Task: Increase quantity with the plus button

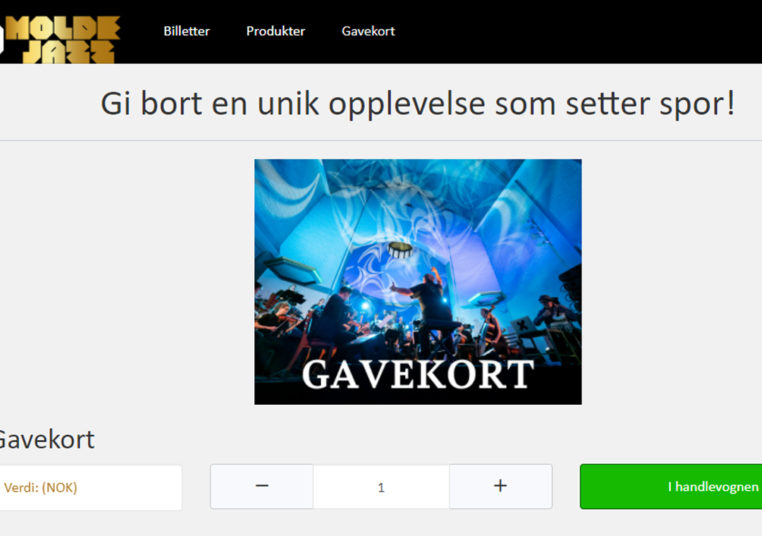Action: coord(501,486)
